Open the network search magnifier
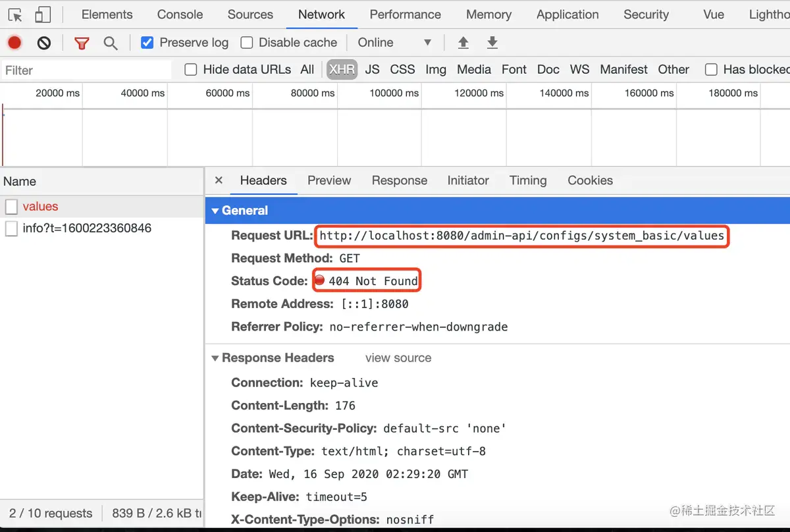The image size is (790, 532). (111, 43)
